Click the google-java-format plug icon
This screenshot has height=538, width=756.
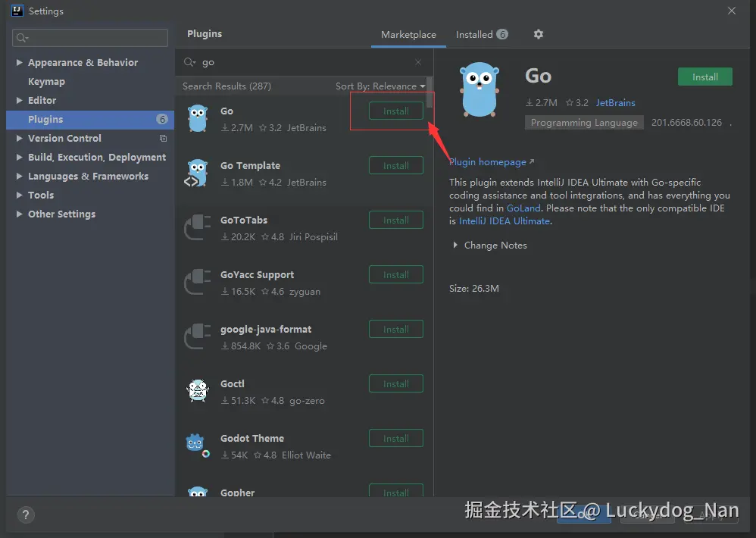pyautogui.click(x=198, y=336)
